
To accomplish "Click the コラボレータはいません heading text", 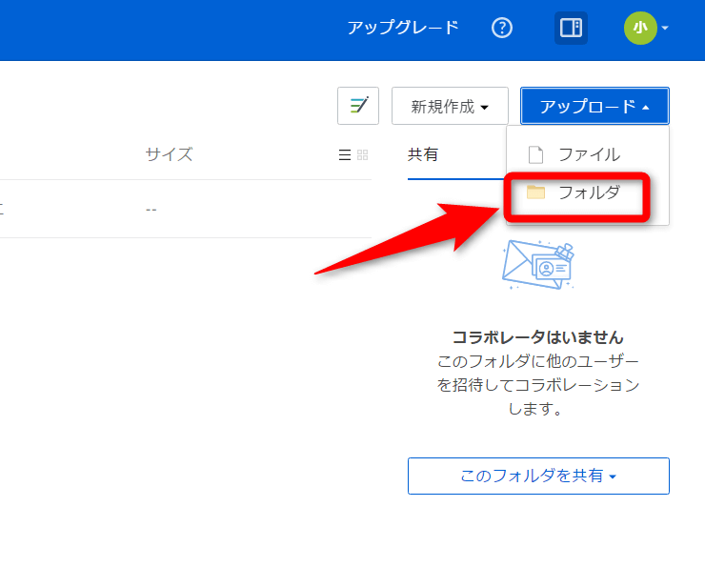I will pyautogui.click(x=538, y=336).
